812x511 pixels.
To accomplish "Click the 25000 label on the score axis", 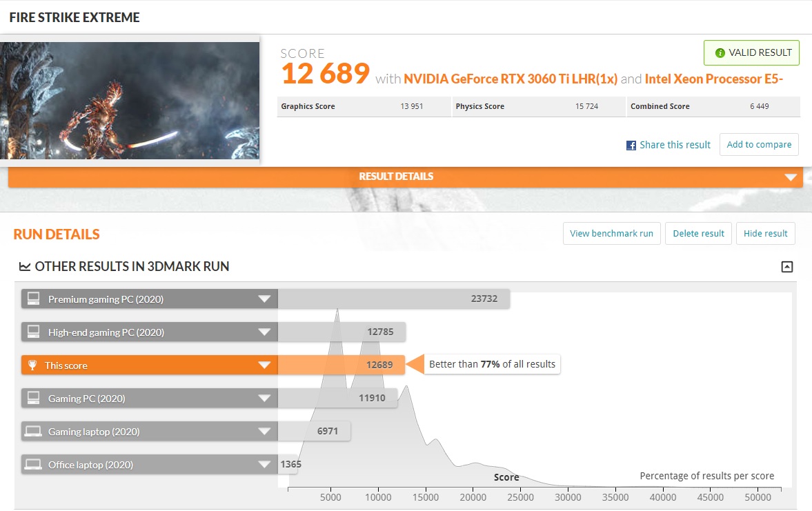I will pyautogui.click(x=520, y=497).
